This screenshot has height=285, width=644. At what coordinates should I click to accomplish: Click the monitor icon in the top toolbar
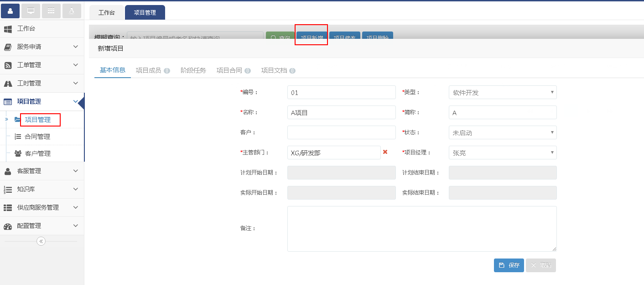pyautogui.click(x=31, y=11)
